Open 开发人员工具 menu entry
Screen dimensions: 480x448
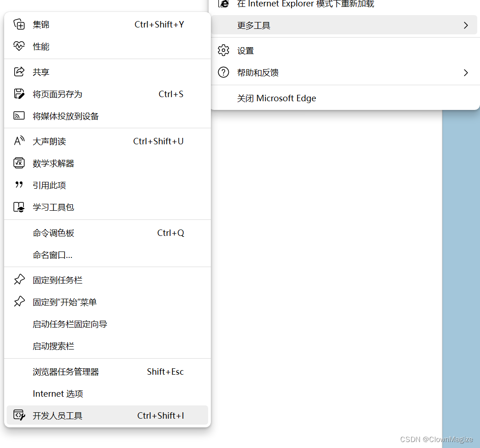click(107, 415)
